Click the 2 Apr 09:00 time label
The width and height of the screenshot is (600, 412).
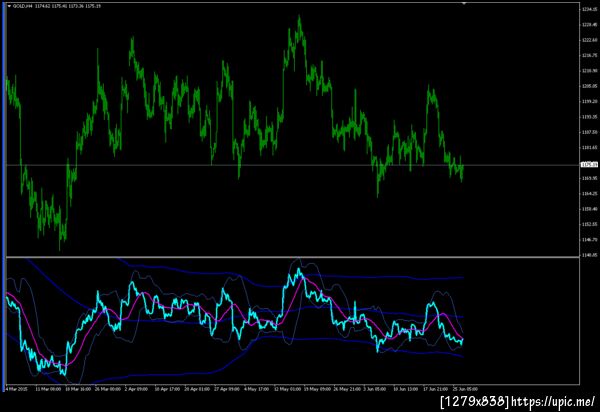[x=137, y=389]
